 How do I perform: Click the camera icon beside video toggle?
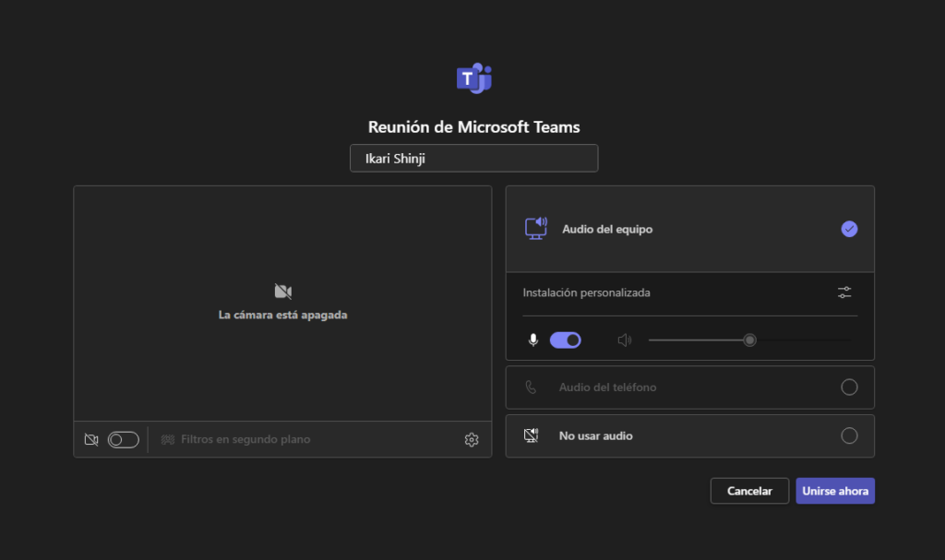tap(91, 439)
